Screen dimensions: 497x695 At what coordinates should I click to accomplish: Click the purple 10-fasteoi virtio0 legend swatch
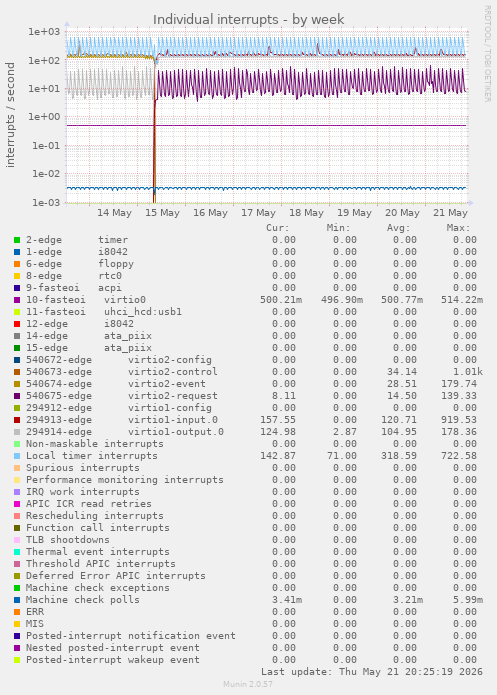pos(17,300)
